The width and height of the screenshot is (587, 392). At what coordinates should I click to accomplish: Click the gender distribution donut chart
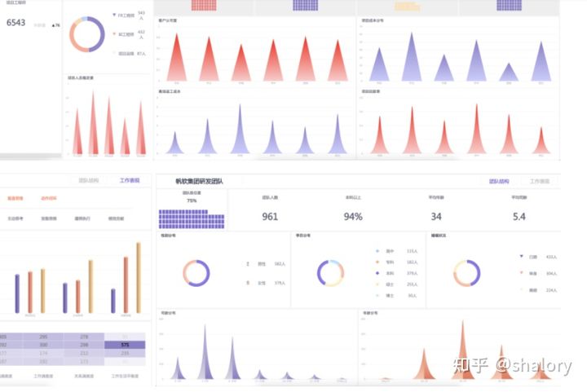point(196,273)
